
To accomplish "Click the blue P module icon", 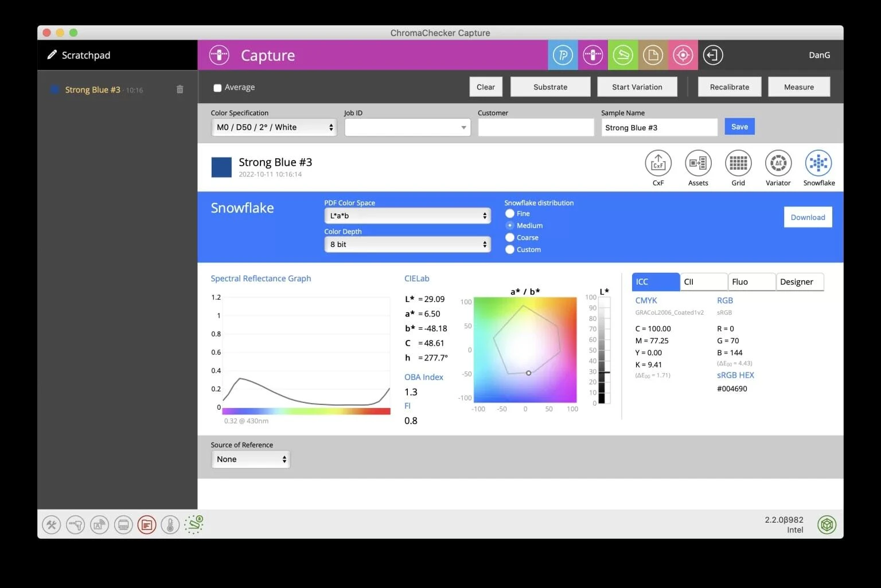I will [563, 55].
